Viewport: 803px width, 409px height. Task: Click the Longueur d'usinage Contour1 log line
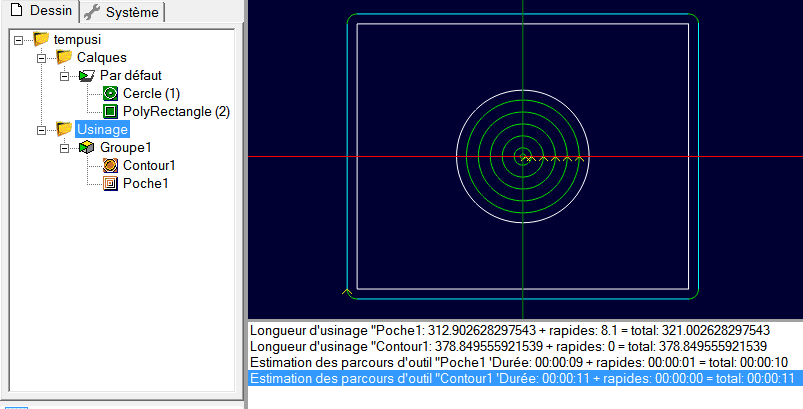(509, 347)
